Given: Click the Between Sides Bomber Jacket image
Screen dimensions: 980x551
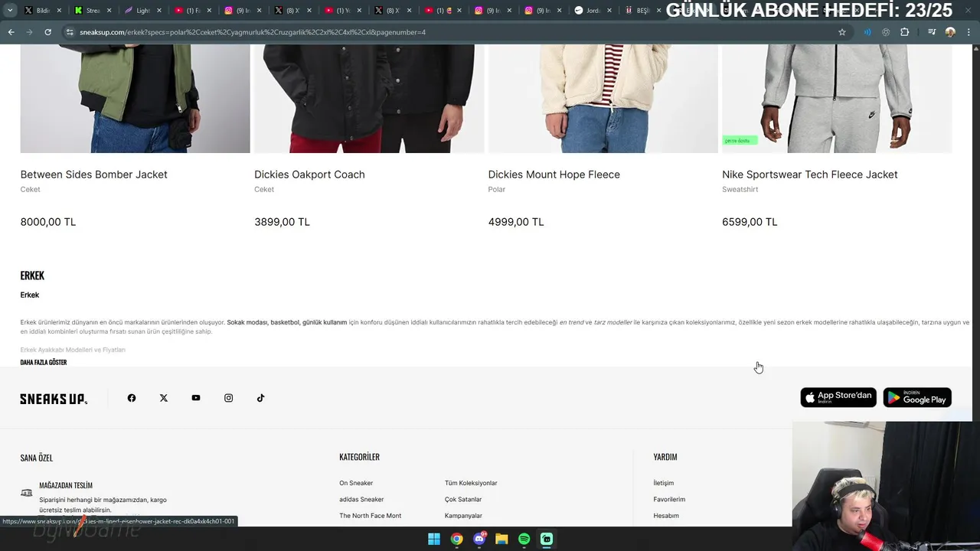Looking at the screenshot, I should click(x=135, y=99).
